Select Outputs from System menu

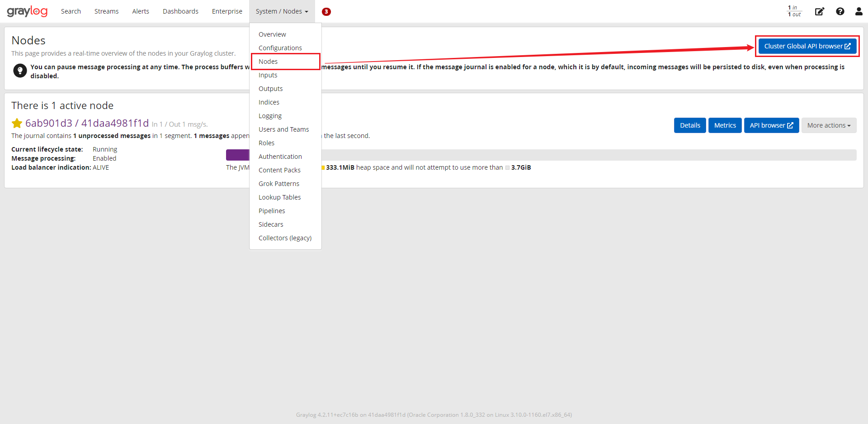click(x=285, y=89)
